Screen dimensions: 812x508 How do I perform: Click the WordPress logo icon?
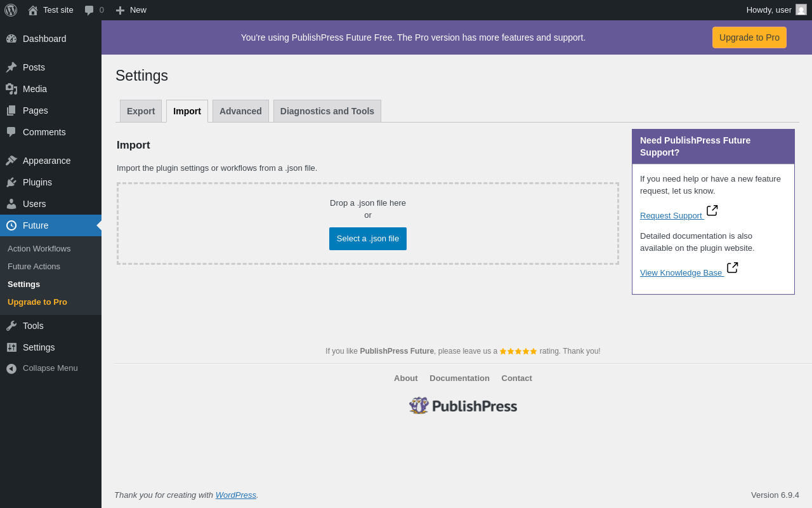[x=11, y=10]
